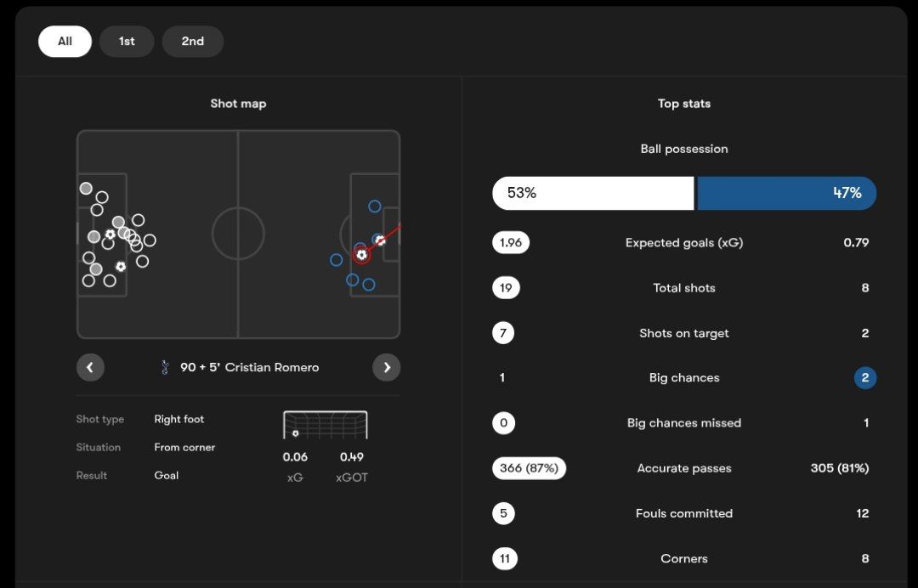Image resolution: width=918 pixels, height=588 pixels.
Task: Click the 1.96 expected goals badge
Action: click(x=511, y=242)
